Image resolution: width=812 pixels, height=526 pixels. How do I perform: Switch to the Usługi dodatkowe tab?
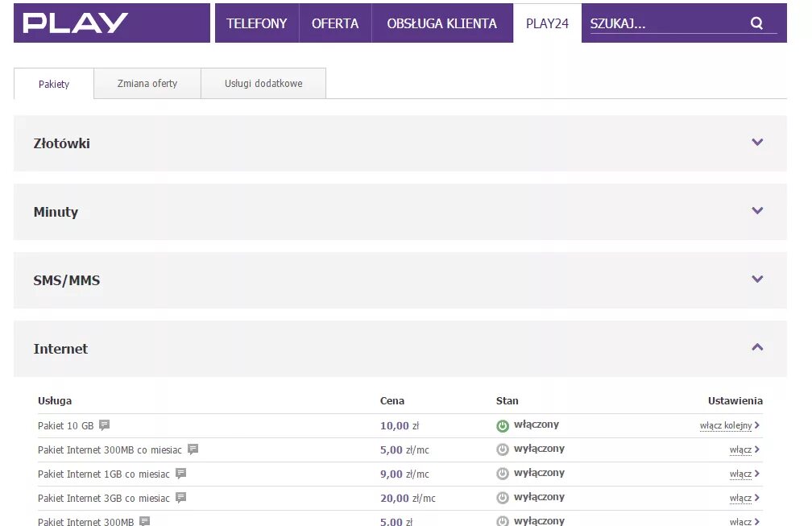point(263,83)
